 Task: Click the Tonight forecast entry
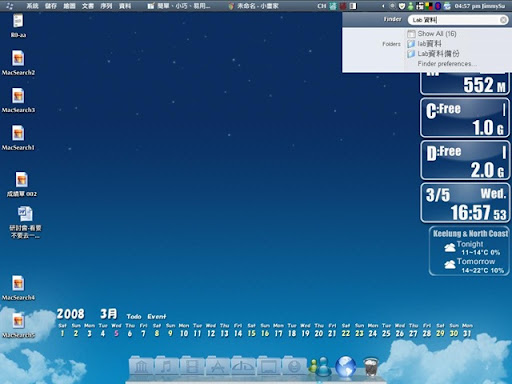(x=473, y=248)
